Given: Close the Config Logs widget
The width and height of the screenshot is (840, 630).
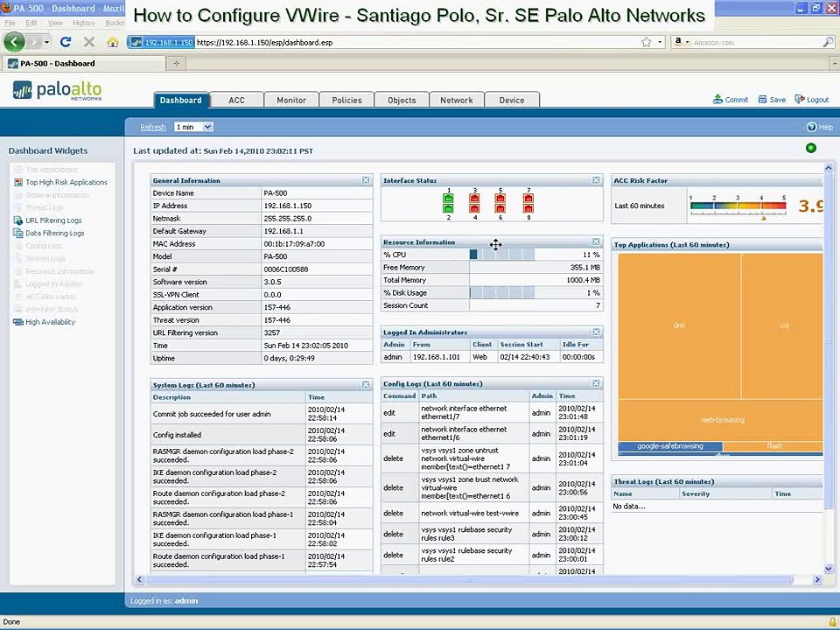Looking at the screenshot, I should pos(596,383).
